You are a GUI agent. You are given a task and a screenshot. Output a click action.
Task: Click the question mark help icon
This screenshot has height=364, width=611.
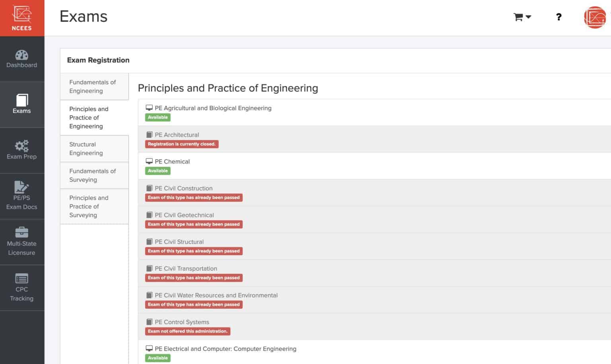pos(558,17)
